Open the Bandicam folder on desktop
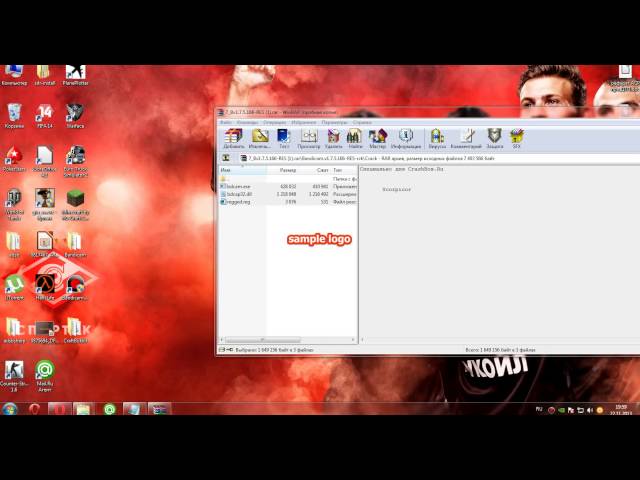This screenshot has height=480, width=640. [x=76, y=244]
